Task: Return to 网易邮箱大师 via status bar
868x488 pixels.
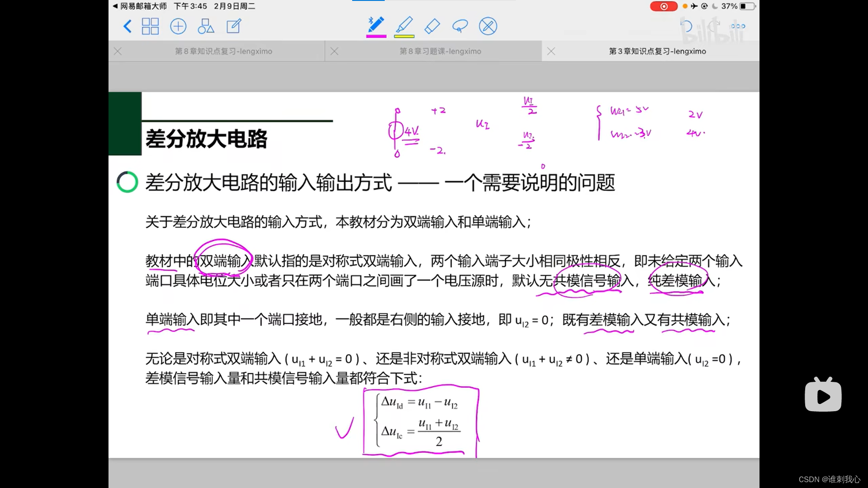Action: click(140, 6)
